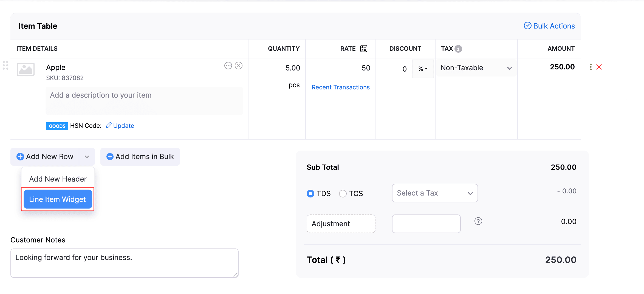Remove the Apple item using circled X icon
644x294 pixels.
click(239, 66)
